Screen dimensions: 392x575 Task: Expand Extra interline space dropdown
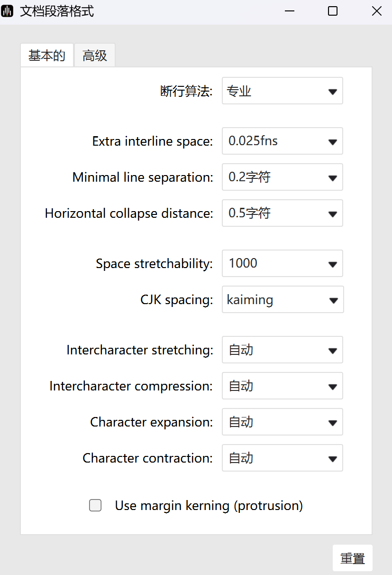(282, 141)
